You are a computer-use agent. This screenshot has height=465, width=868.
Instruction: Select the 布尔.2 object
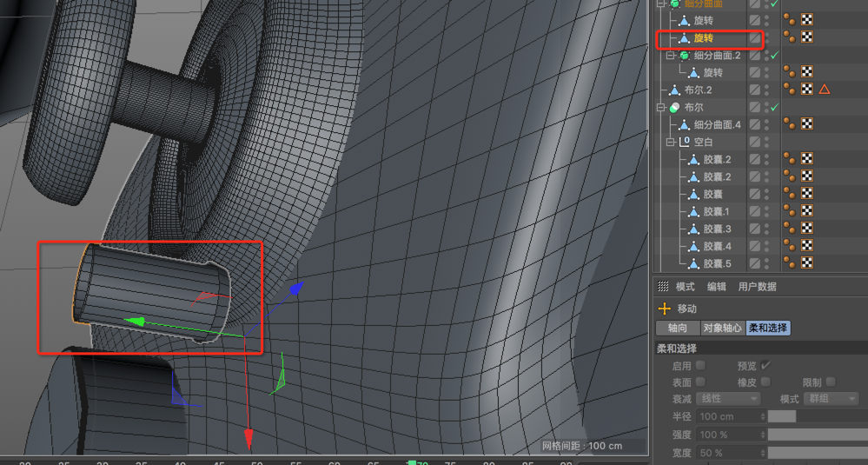[698, 90]
